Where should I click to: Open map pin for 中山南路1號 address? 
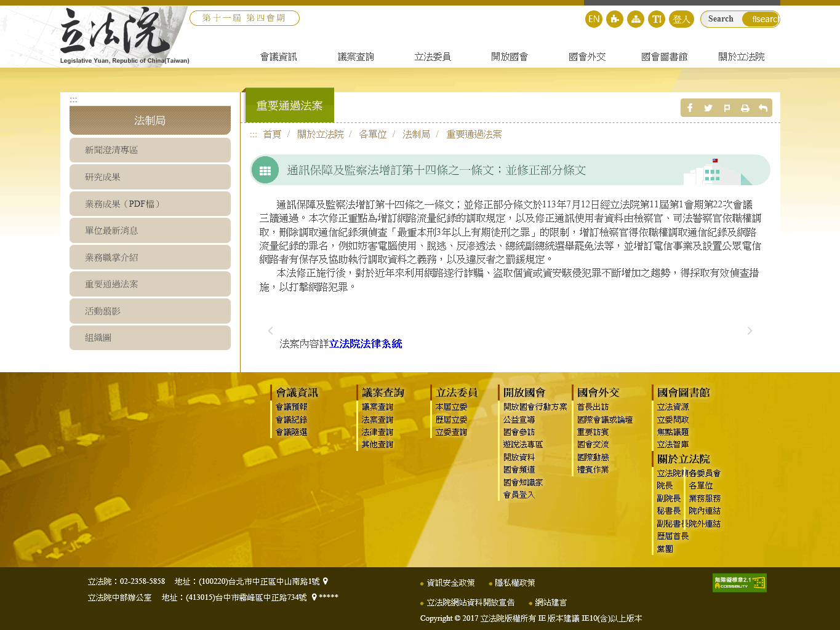pos(326,581)
